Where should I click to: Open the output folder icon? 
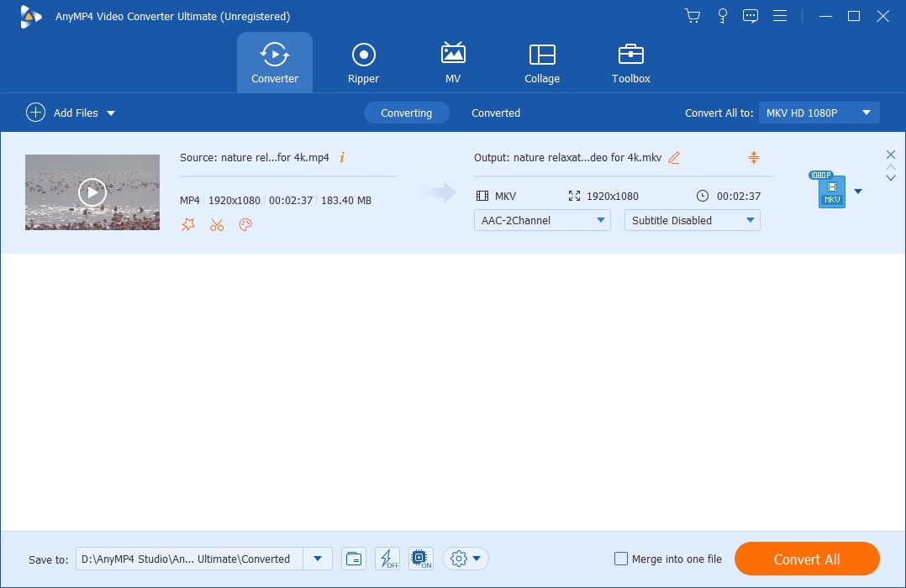(354, 559)
